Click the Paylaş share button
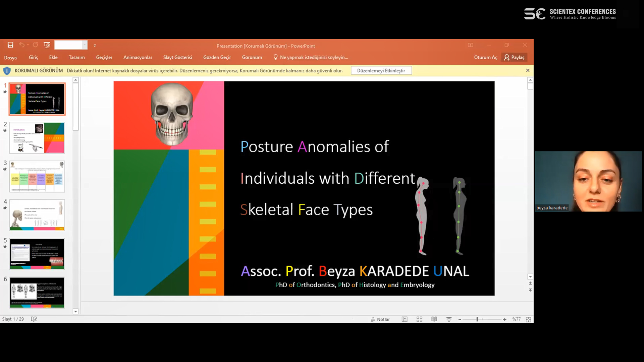Image resolution: width=644 pixels, height=362 pixels. (514, 57)
